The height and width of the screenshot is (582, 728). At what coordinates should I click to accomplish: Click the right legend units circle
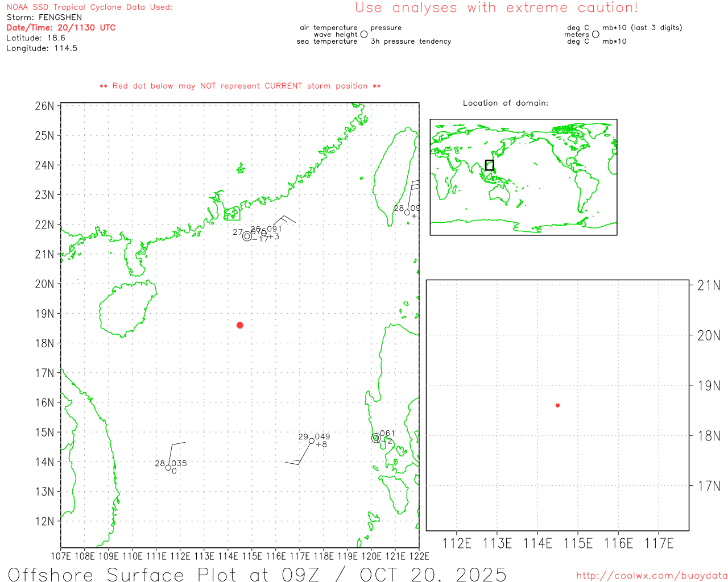[x=595, y=35]
